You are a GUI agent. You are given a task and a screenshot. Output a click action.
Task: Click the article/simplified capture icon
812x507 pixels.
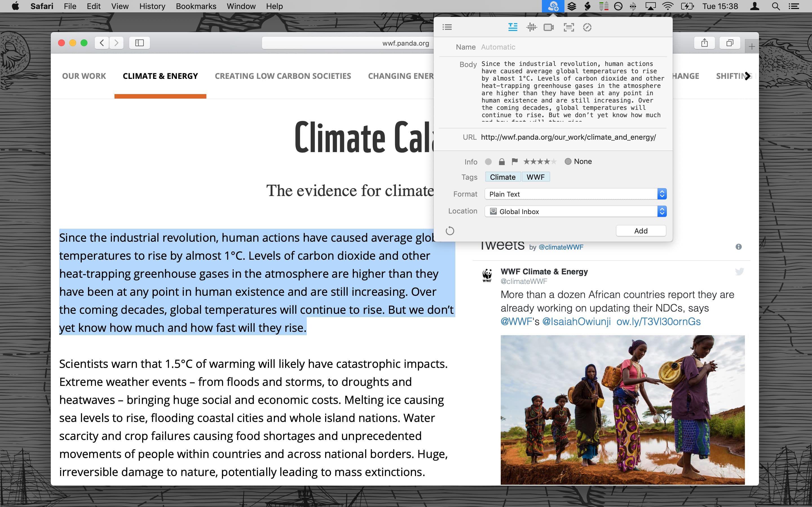(513, 27)
